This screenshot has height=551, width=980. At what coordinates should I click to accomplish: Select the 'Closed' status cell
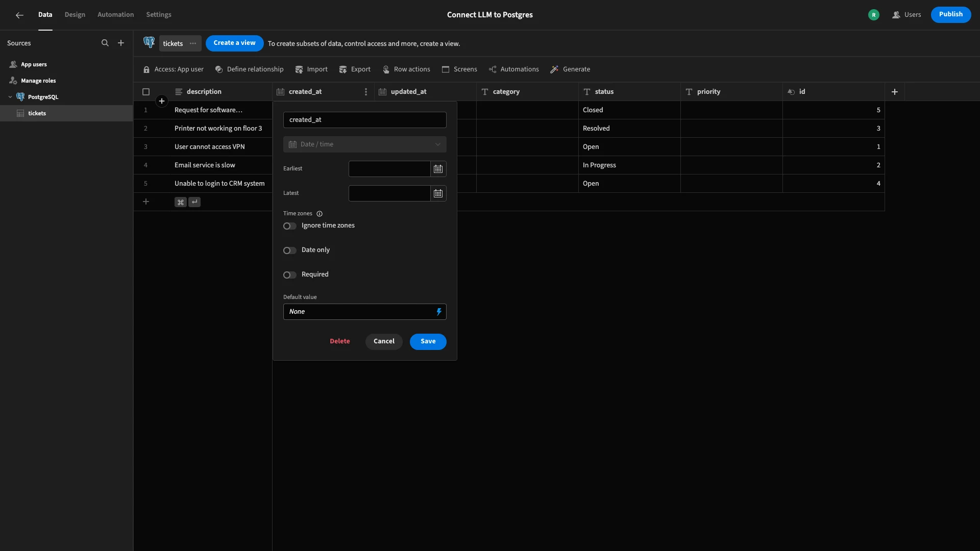tap(630, 110)
